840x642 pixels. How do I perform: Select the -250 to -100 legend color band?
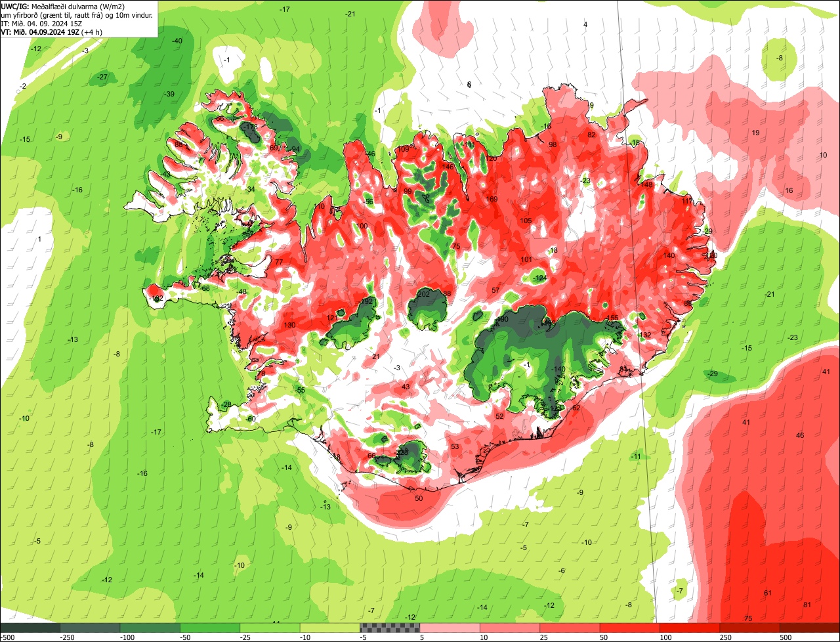point(90,628)
